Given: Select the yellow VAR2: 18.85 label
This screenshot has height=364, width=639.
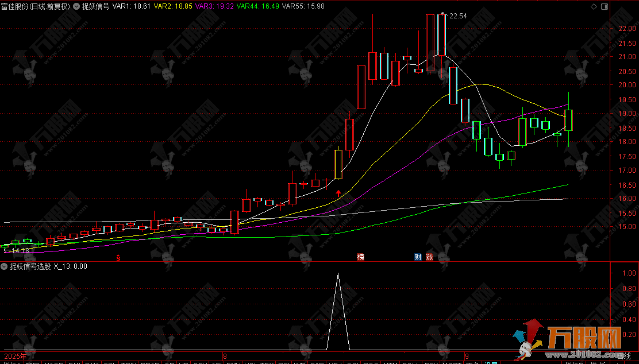Looking at the screenshot, I should (x=173, y=6).
